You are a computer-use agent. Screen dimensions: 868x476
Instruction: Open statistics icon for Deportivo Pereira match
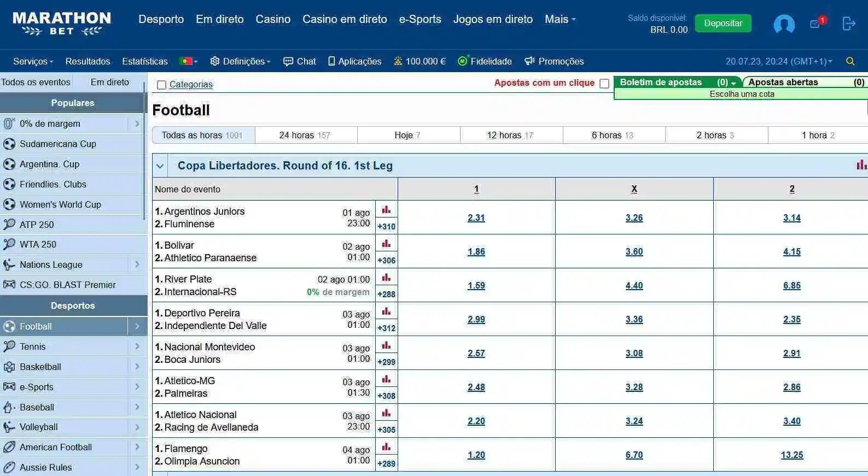point(386,311)
